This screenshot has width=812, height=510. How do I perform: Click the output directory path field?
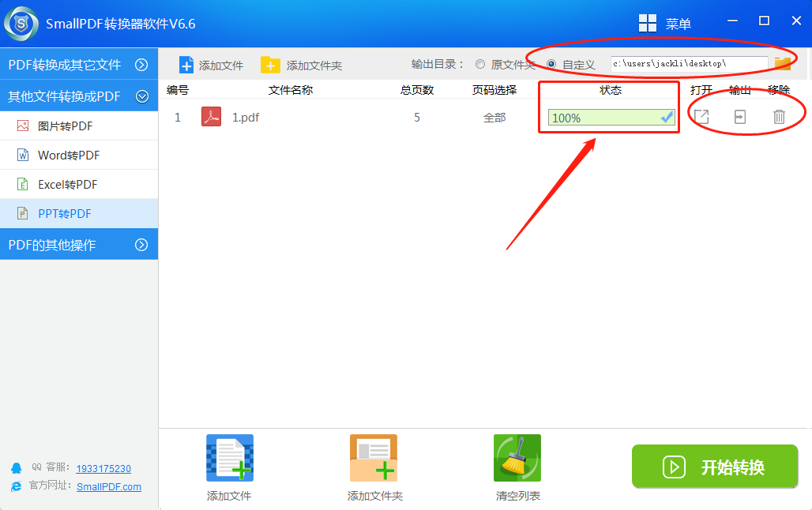point(688,64)
